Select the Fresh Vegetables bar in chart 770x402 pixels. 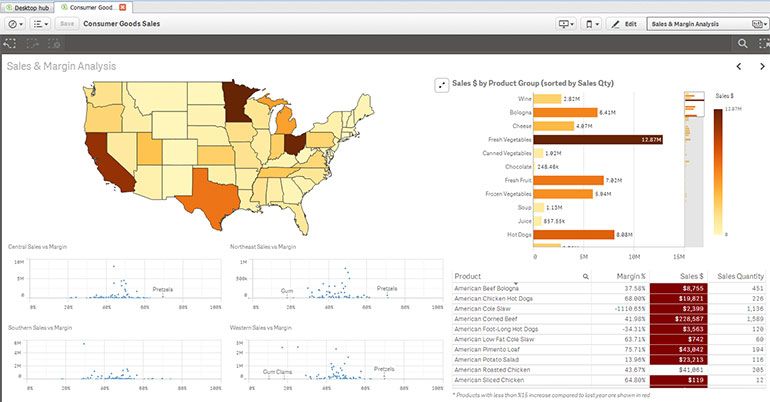pyautogui.click(x=596, y=139)
